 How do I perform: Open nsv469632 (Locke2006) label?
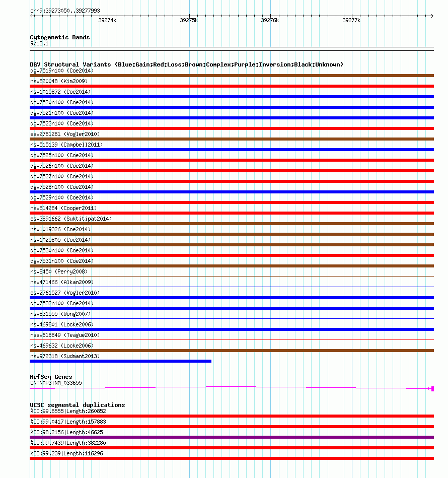(62, 346)
